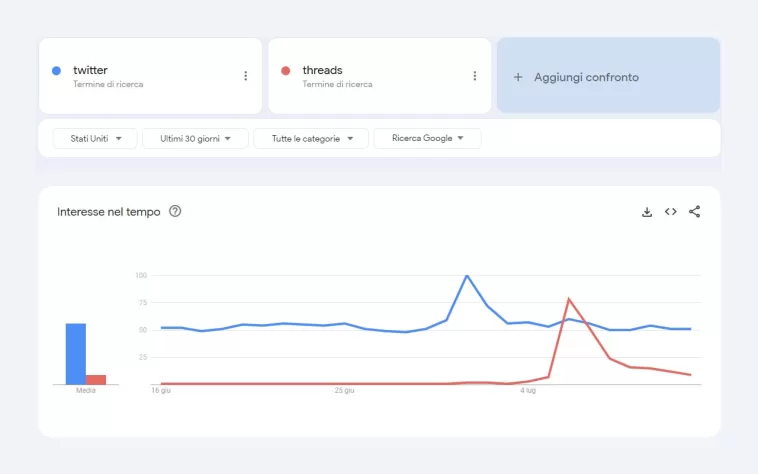Screen dimensions: 758x474
Task: Share the Interesse nel tempo chart
Action: (695, 212)
